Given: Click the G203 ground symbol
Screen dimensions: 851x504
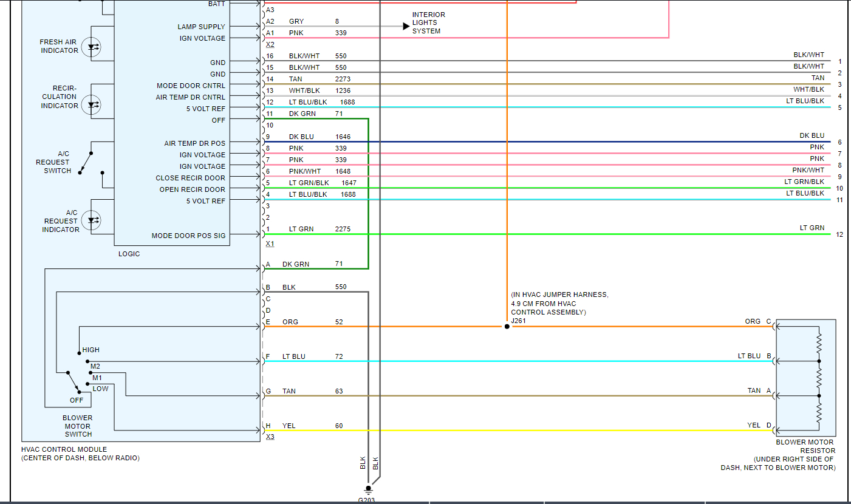Looking at the screenshot, I should [x=367, y=489].
